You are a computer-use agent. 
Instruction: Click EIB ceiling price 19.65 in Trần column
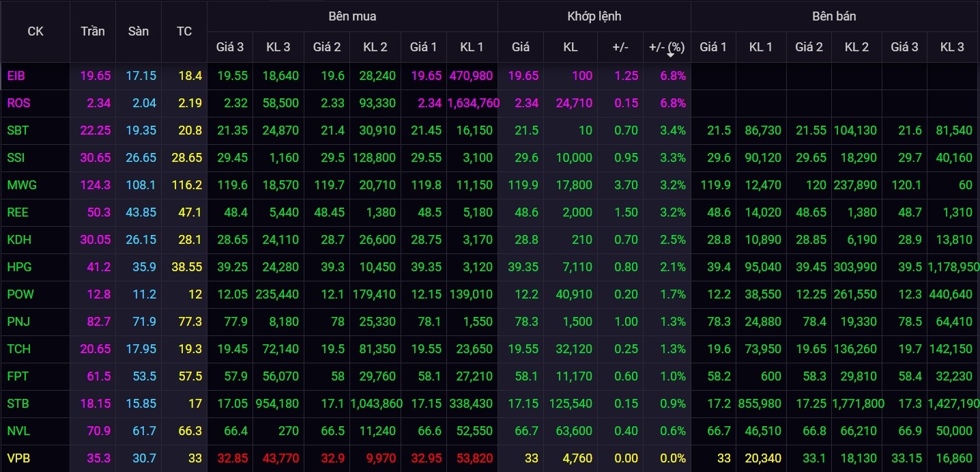point(95,76)
